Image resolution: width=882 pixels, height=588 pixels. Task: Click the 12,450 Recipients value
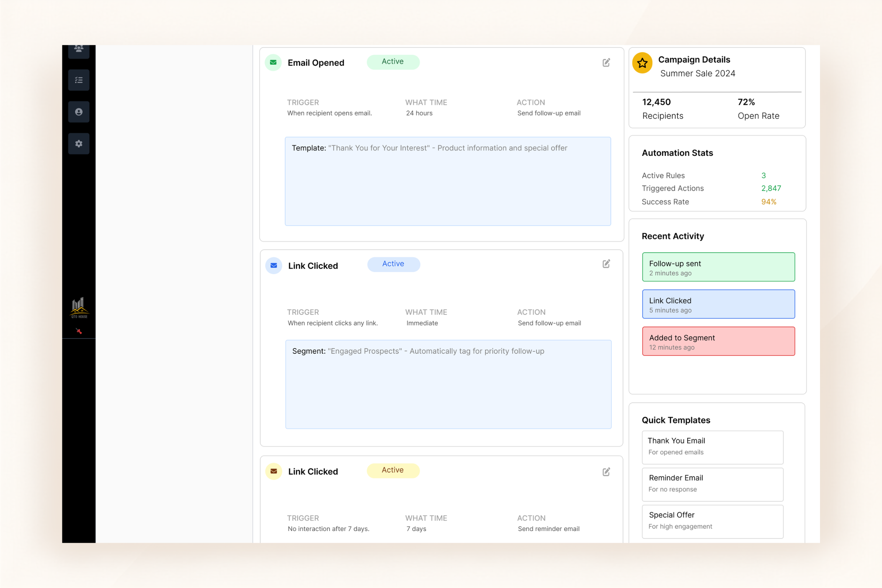(x=656, y=102)
